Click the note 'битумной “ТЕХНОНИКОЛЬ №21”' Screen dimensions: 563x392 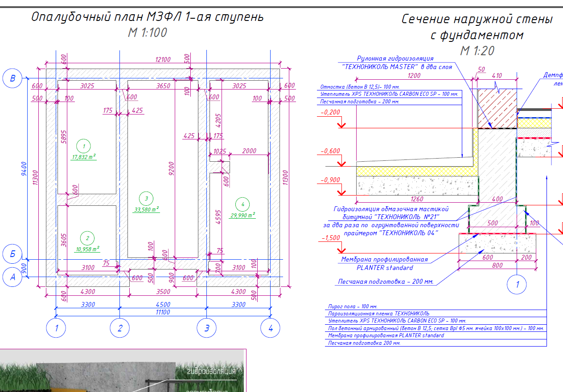point(391,217)
